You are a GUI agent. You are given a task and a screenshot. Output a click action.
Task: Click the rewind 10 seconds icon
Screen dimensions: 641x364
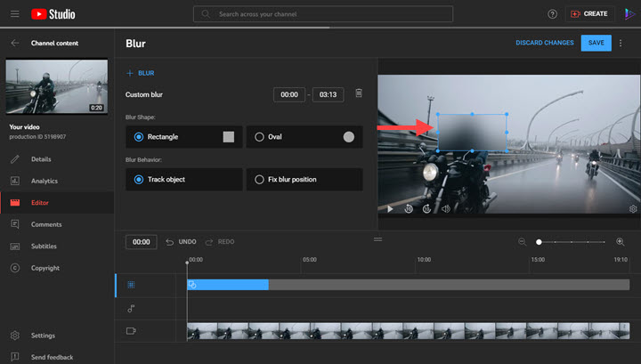point(408,208)
